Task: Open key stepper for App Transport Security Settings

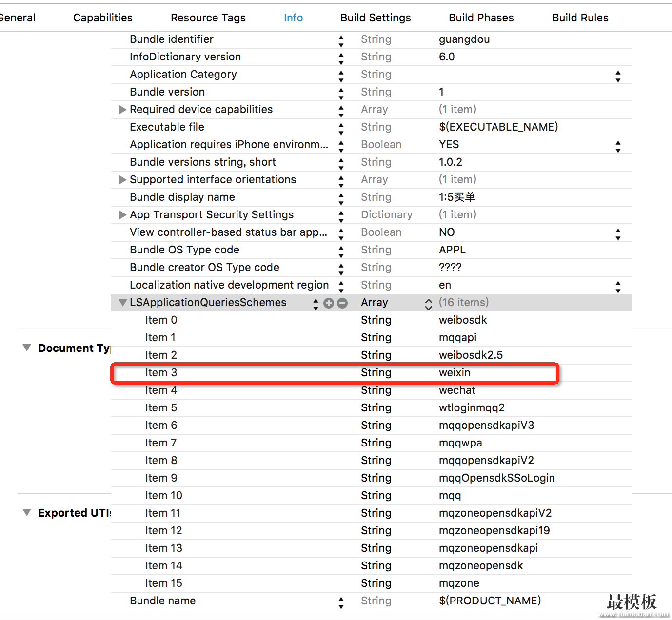Action: 341,216
